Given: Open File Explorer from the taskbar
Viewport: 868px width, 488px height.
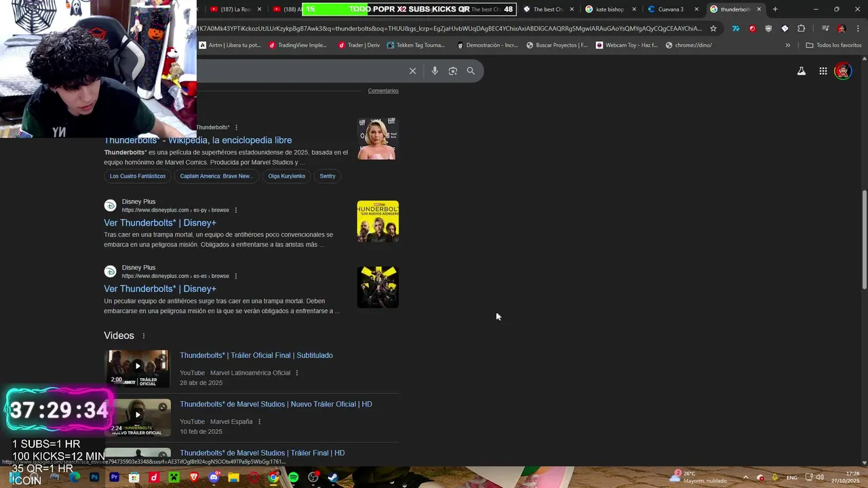Looking at the screenshot, I should pyautogui.click(x=233, y=477).
